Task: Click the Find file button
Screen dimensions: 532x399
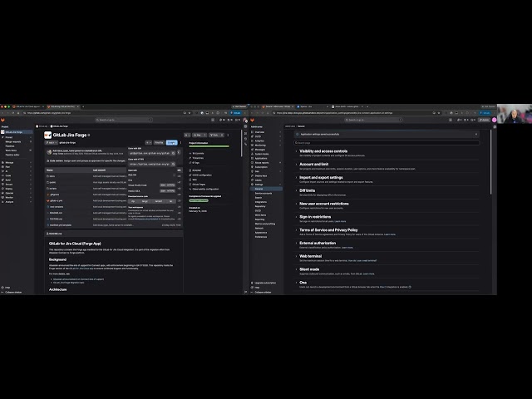Action: [159, 143]
